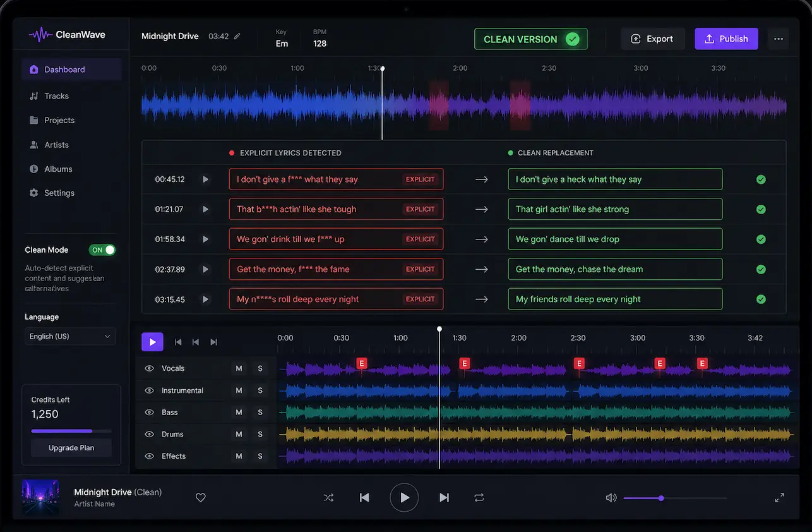
Task: Play the 02:37.89 explicit lyric preview
Action: [x=205, y=269]
